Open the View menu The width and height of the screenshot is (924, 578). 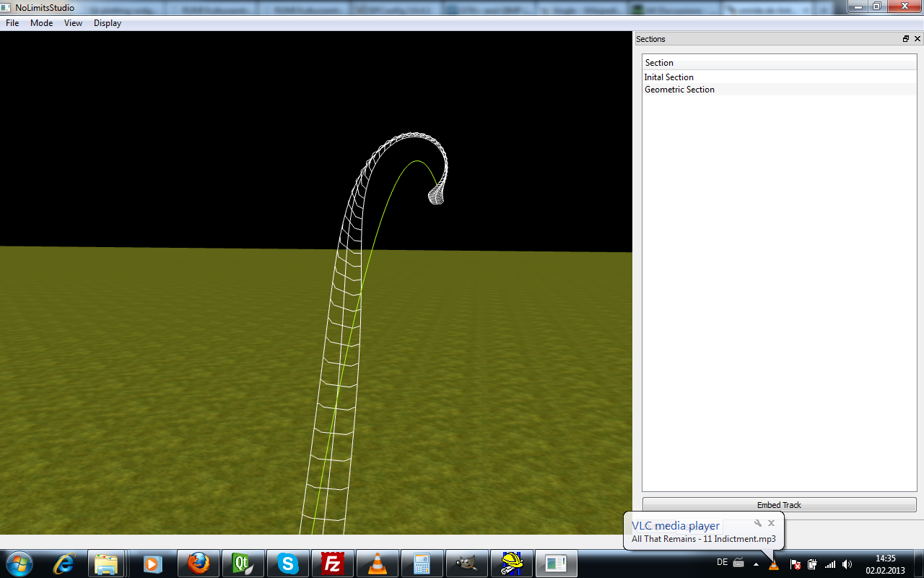coord(73,23)
